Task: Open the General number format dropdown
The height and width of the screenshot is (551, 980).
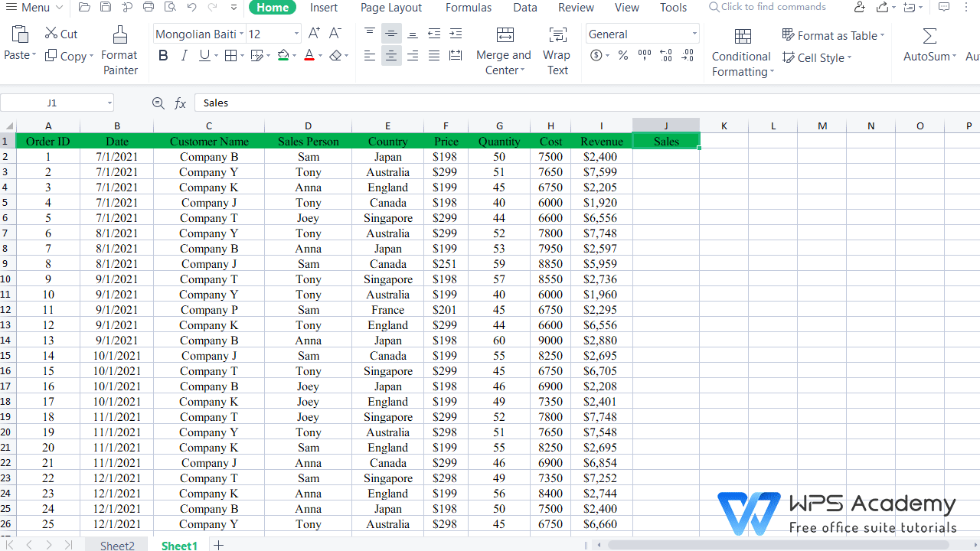Action: [x=693, y=33]
